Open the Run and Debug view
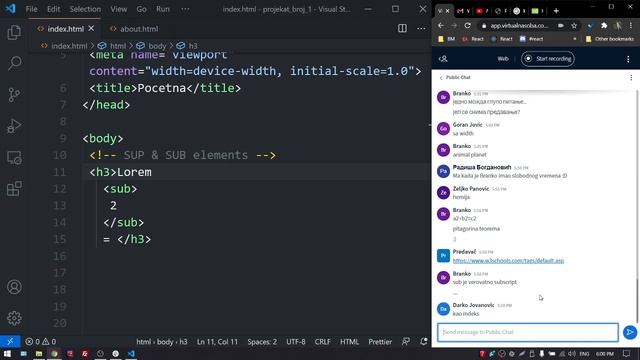This screenshot has width=640, height=360. (14, 126)
